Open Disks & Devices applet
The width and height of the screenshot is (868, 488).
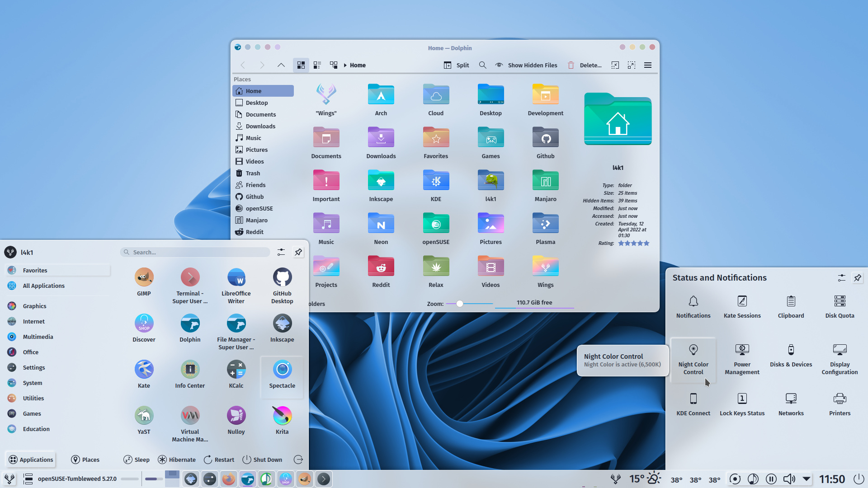click(791, 356)
